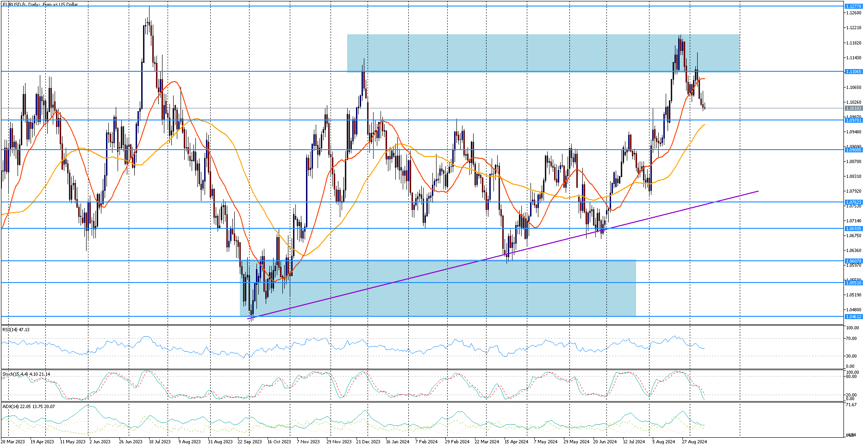
Task: Click the 22 Sep 2023 date marker
Action: tap(250, 441)
